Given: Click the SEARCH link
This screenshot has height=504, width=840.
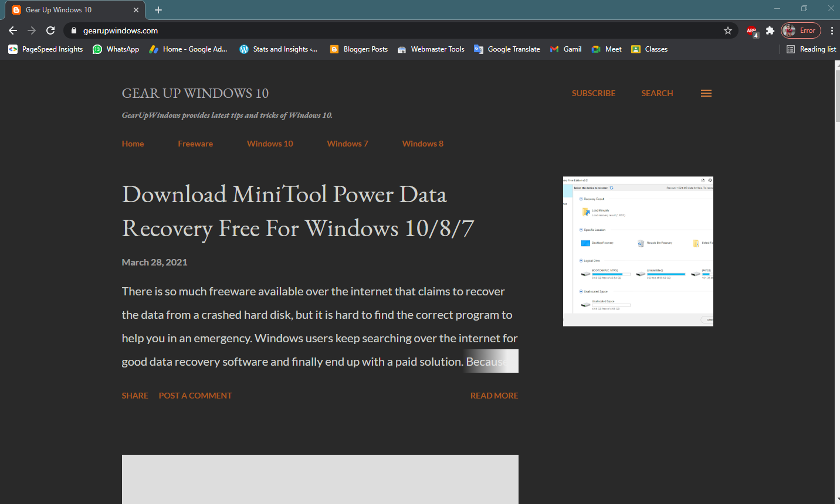Looking at the screenshot, I should [x=657, y=93].
